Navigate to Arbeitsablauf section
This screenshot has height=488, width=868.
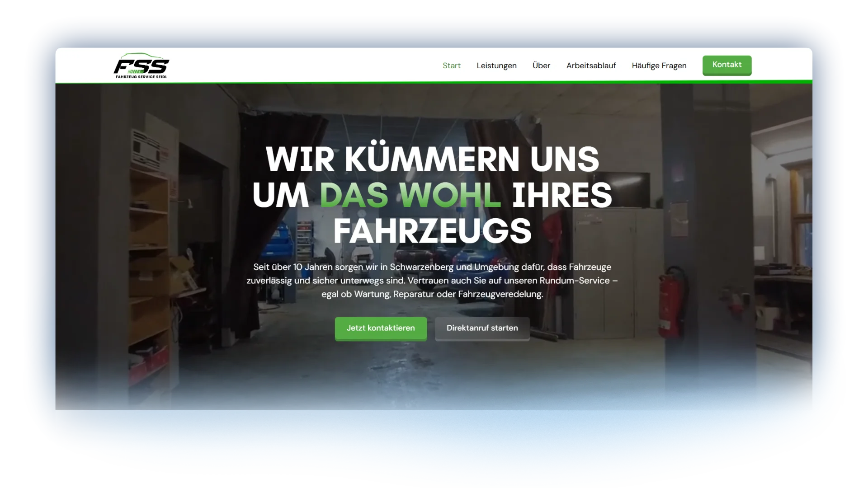(591, 66)
